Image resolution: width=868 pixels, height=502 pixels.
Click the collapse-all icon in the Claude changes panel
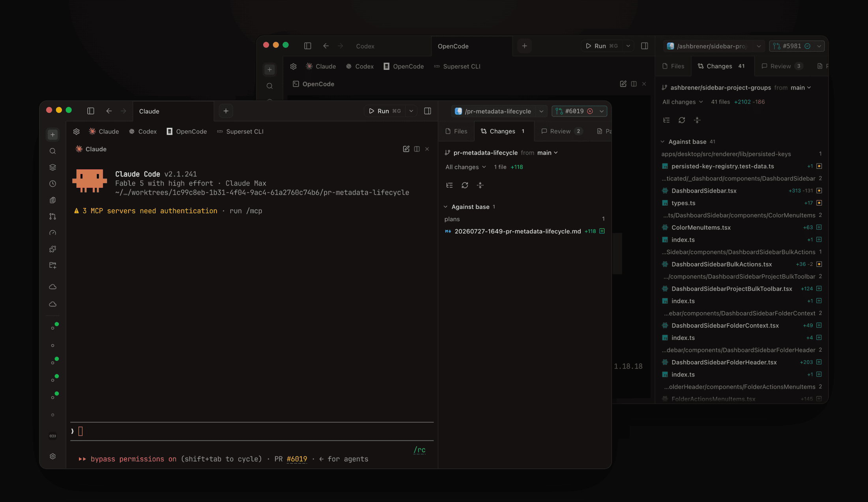pos(480,185)
